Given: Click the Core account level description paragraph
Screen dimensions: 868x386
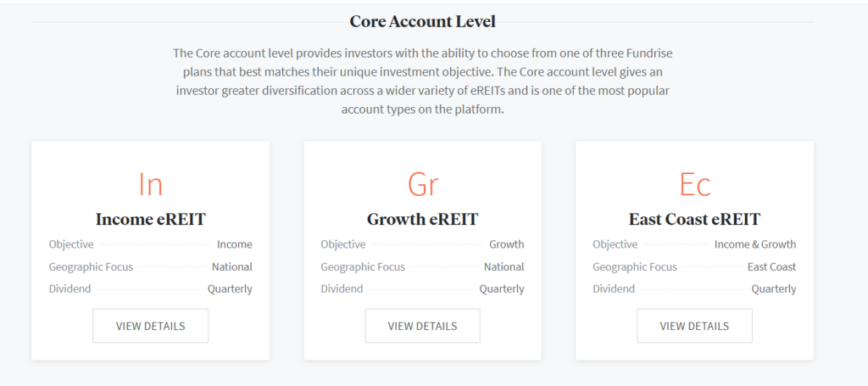Looking at the screenshot, I should [x=422, y=81].
